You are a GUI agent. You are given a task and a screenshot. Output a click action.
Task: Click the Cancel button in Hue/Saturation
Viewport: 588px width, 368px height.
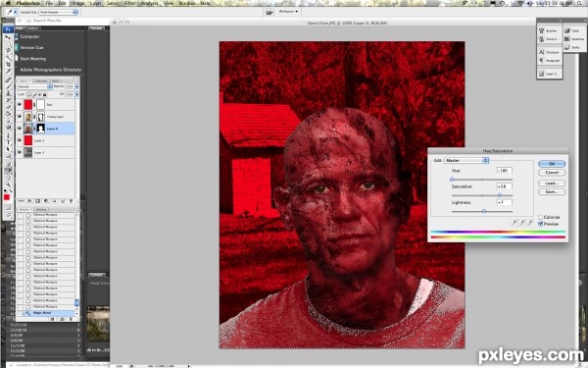pos(552,173)
